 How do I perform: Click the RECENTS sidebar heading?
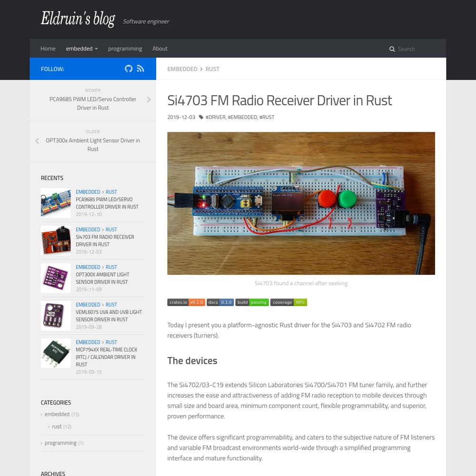click(x=52, y=178)
